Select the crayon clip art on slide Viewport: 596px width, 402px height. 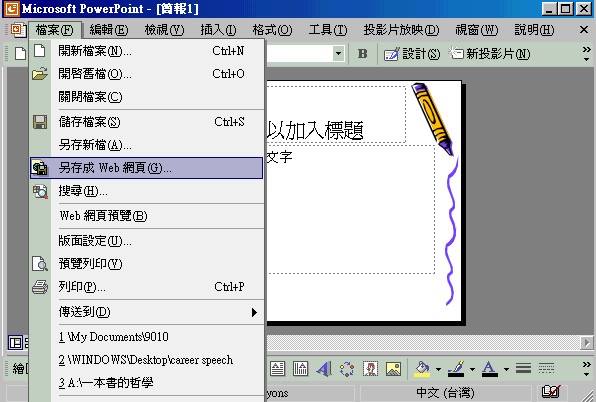(x=433, y=120)
